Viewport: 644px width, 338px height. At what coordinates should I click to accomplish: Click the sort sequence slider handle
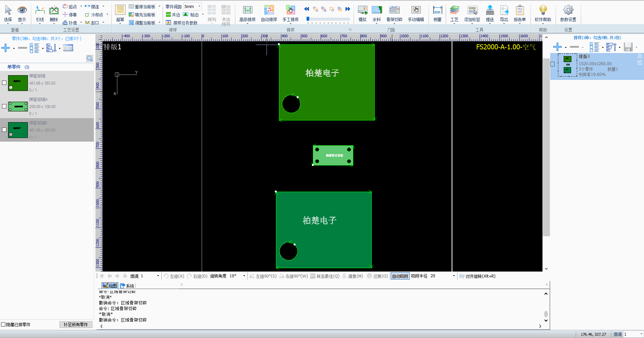click(308, 19)
